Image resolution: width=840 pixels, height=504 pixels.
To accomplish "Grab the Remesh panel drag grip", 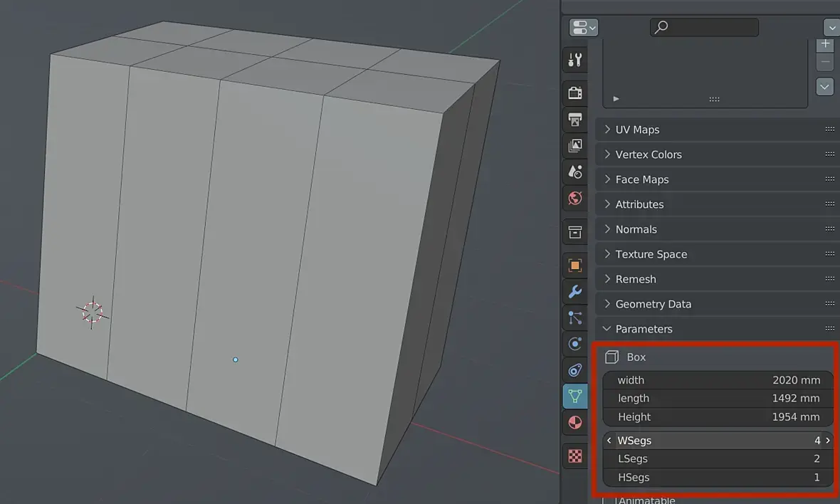I will [x=830, y=278].
